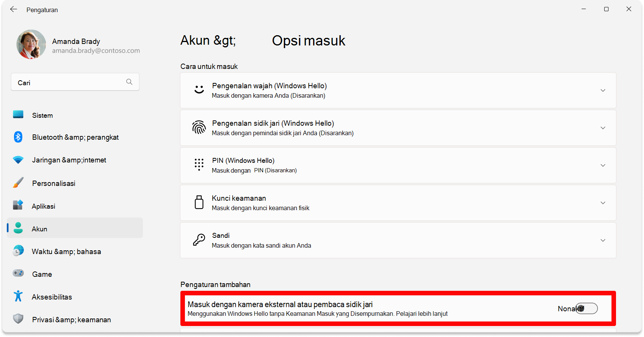The height and width of the screenshot is (337, 644).
Task: Click Masuk dengan kamera Anda (Disarankan)
Action: click(x=268, y=95)
